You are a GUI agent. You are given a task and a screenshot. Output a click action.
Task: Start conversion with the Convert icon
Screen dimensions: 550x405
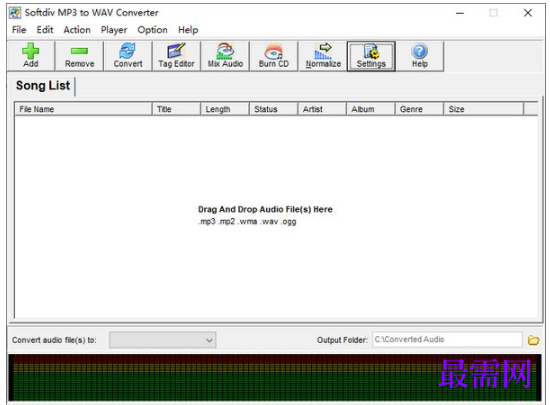[128, 56]
